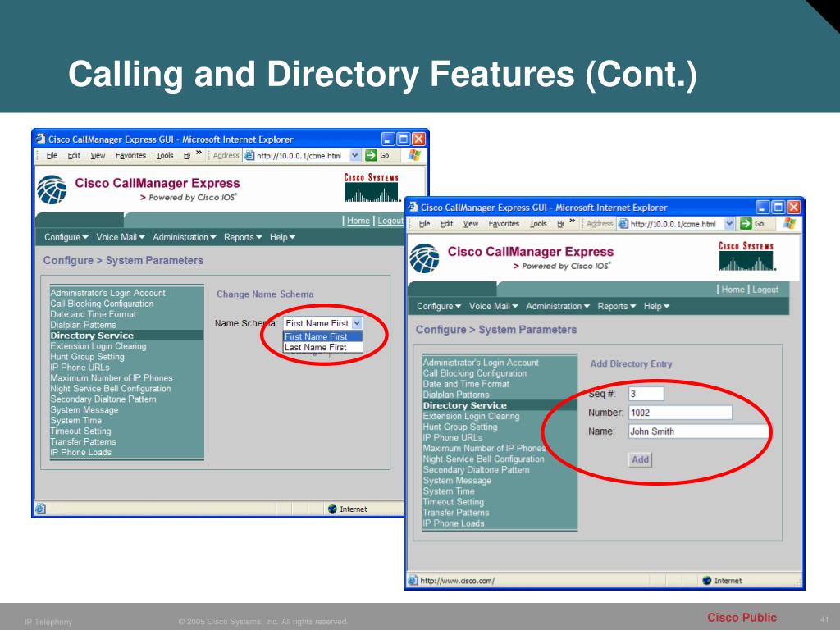Click the Windows flag logo in Add Directory Entry window
Image resolution: width=840 pixels, height=630 pixels.
tap(789, 223)
